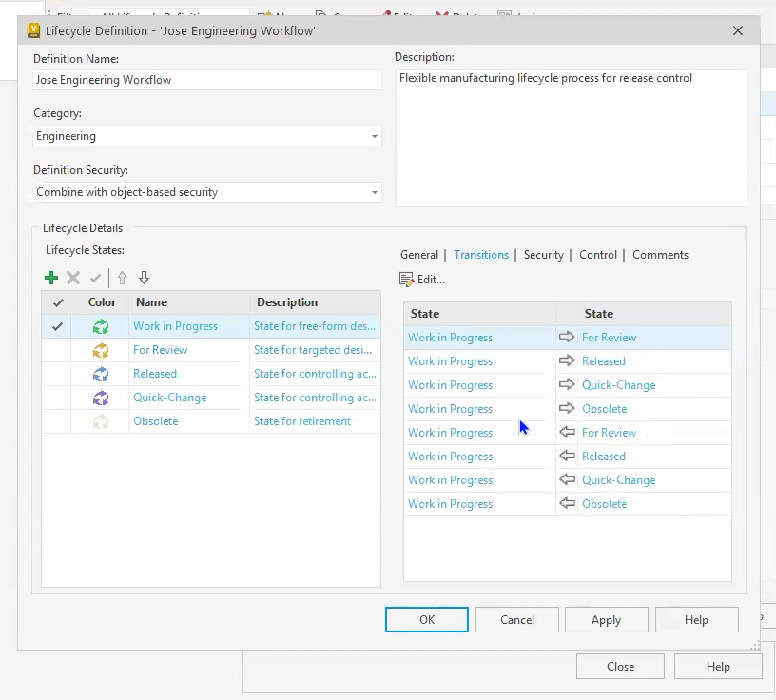Open the Definition Security dropdown
776x700 pixels.
tap(375, 192)
